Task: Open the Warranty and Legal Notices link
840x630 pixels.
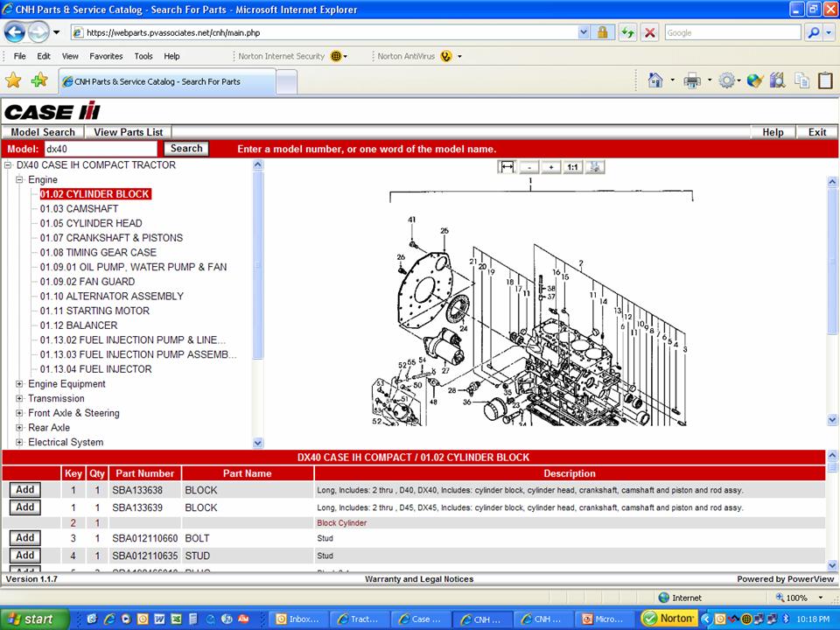Action: point(419,579)
